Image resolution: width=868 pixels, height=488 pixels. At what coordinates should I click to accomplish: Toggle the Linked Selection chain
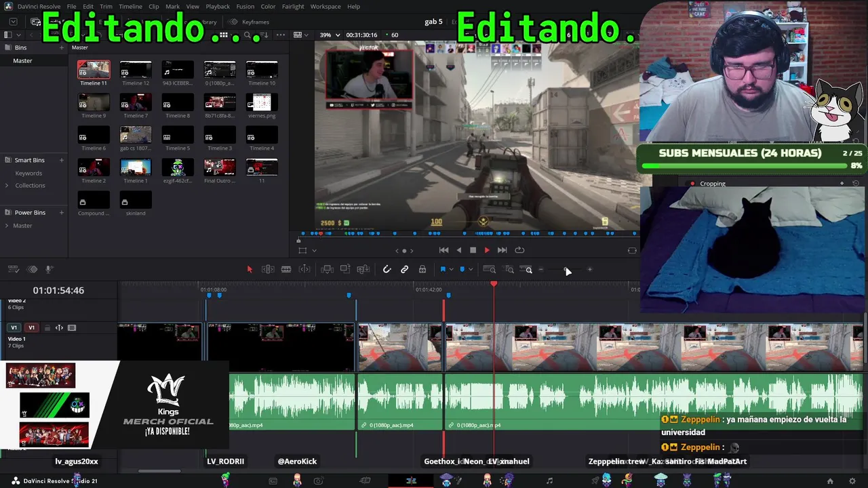404,269
